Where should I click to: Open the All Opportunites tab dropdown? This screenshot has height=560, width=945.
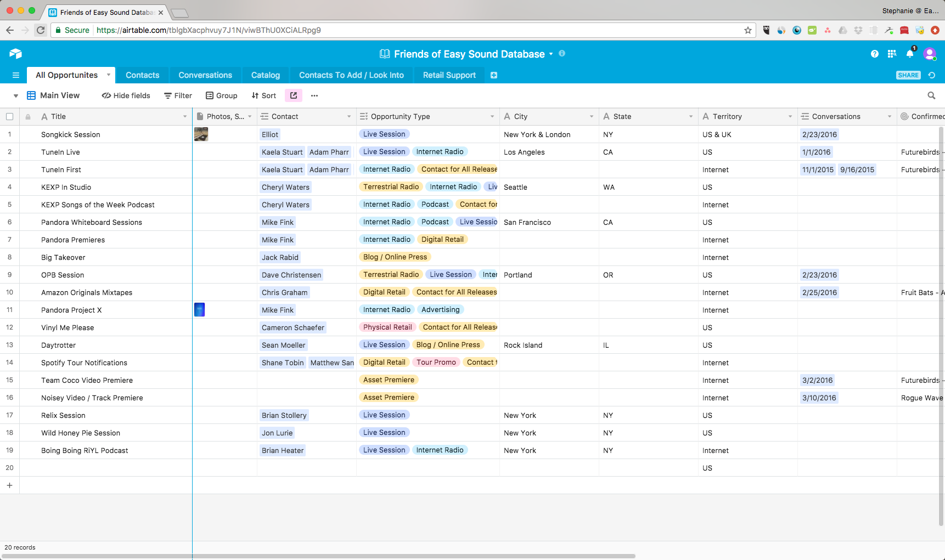click(109, 75)
